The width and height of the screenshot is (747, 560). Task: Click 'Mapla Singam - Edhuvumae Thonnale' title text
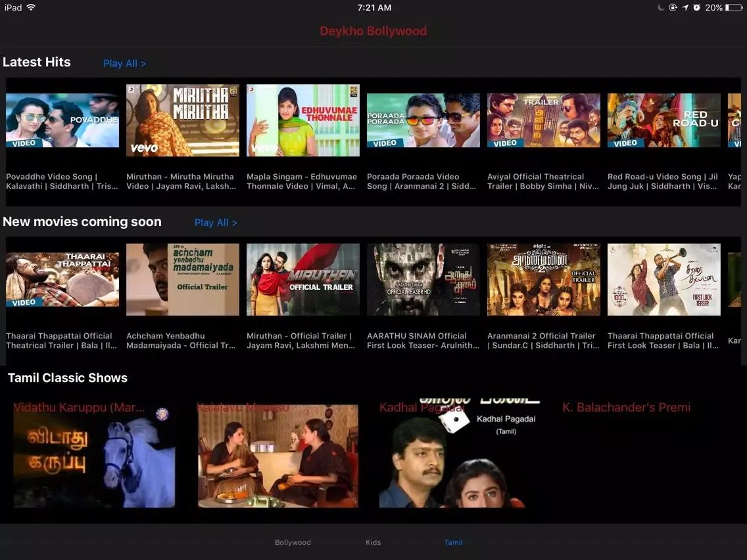pyautogui.click(x=302, y=181)
